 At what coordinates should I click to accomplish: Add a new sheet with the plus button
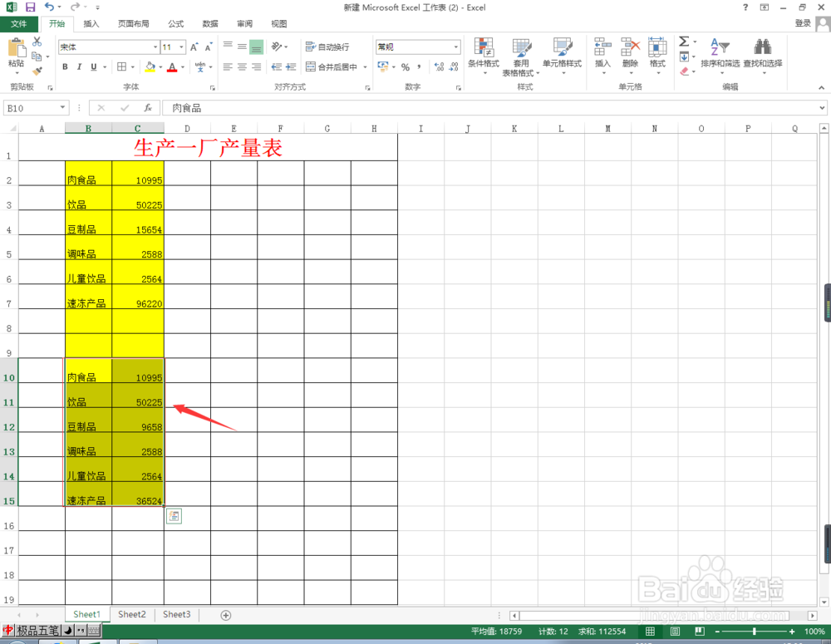226,615
